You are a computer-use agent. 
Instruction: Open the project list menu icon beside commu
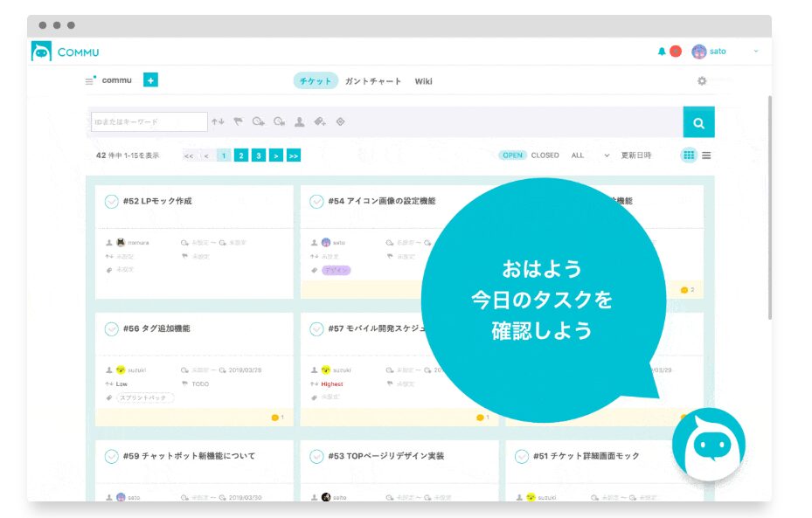[90, 80]
